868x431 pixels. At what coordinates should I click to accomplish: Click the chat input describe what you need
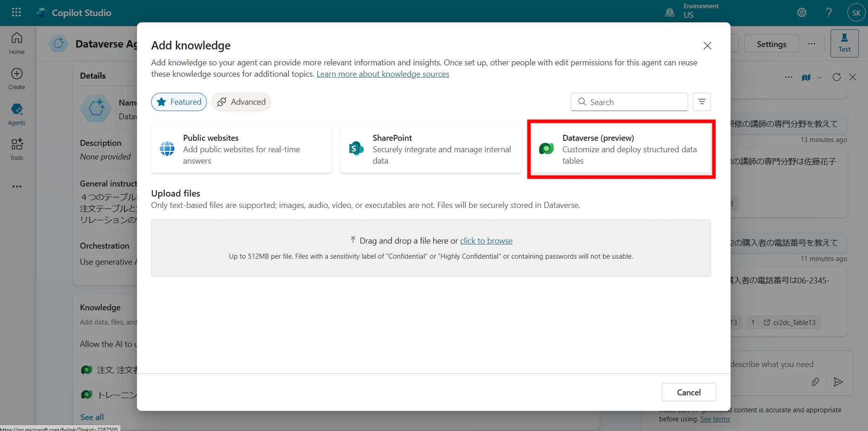[x=772, y=364]
